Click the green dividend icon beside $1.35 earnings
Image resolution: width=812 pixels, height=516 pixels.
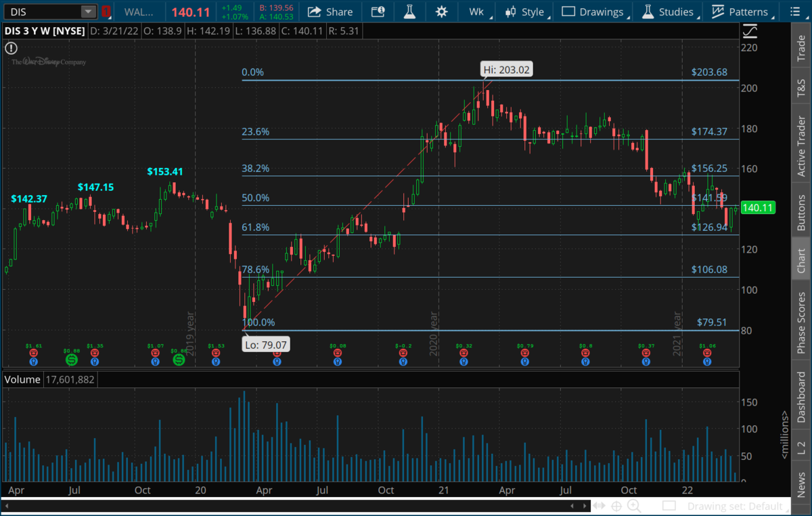(71, 360)
